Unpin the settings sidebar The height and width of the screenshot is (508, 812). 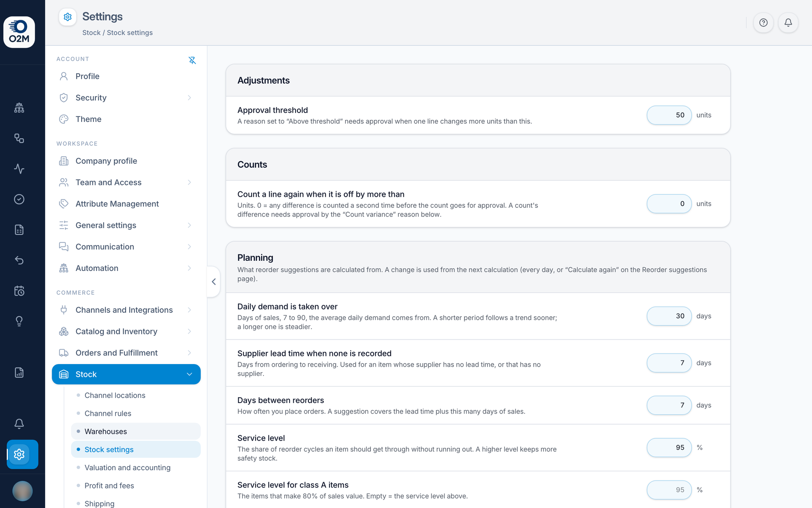point(192,60)
